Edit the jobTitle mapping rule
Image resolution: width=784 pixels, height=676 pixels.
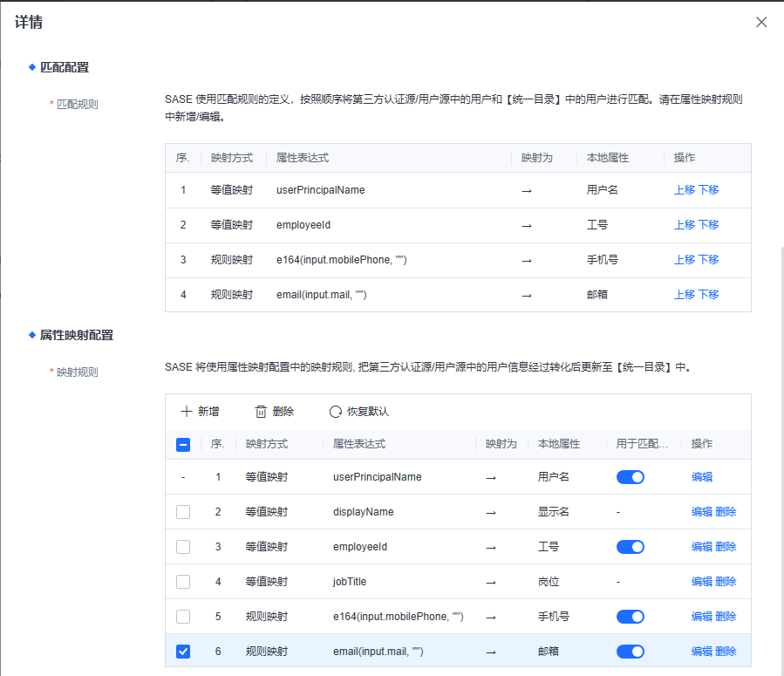701,582
